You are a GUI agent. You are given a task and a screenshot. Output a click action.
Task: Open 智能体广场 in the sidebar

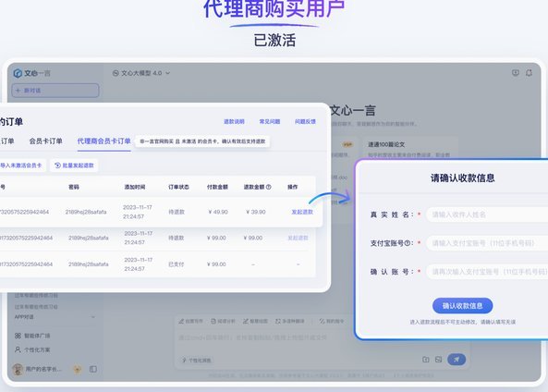tap(32, 336)
